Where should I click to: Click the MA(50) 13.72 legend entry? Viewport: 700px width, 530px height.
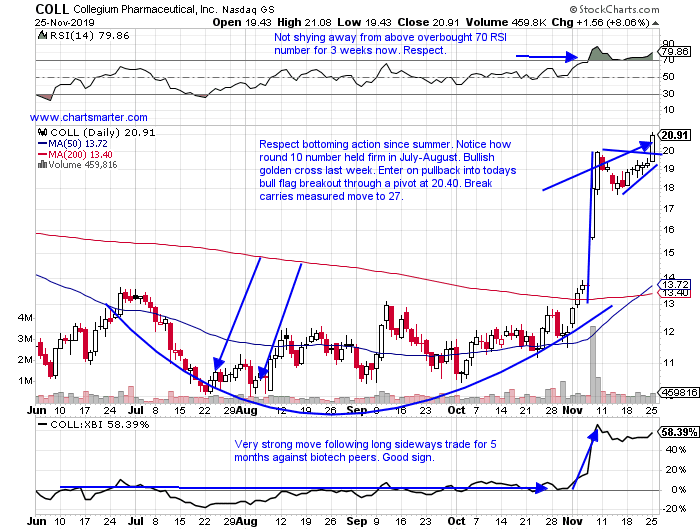point(78,144)
